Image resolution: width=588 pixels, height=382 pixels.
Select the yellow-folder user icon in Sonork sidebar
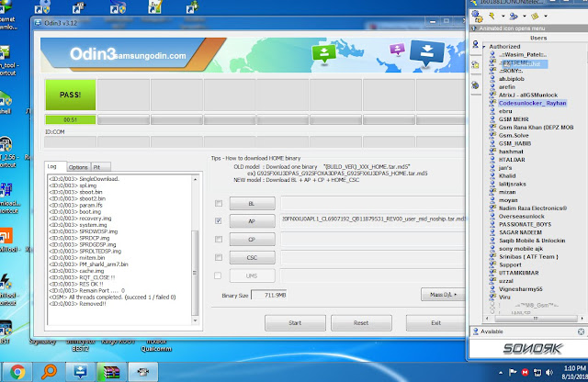click(476, 64)
